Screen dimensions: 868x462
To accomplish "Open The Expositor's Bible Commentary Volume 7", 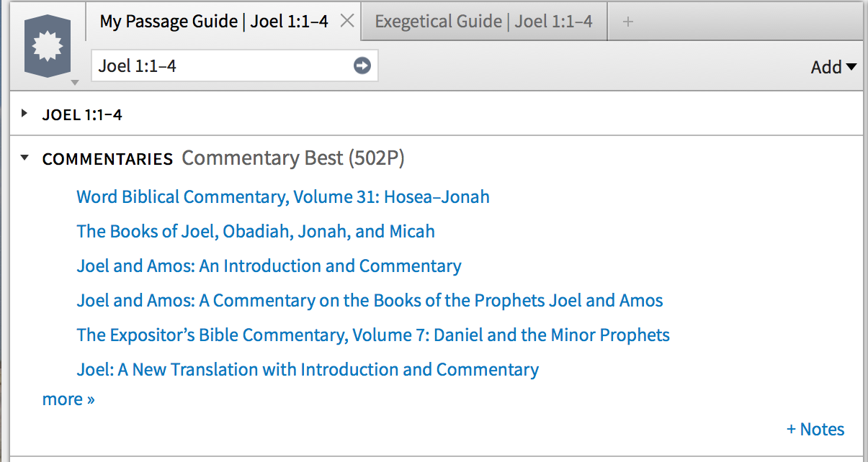I will (373, 335).
